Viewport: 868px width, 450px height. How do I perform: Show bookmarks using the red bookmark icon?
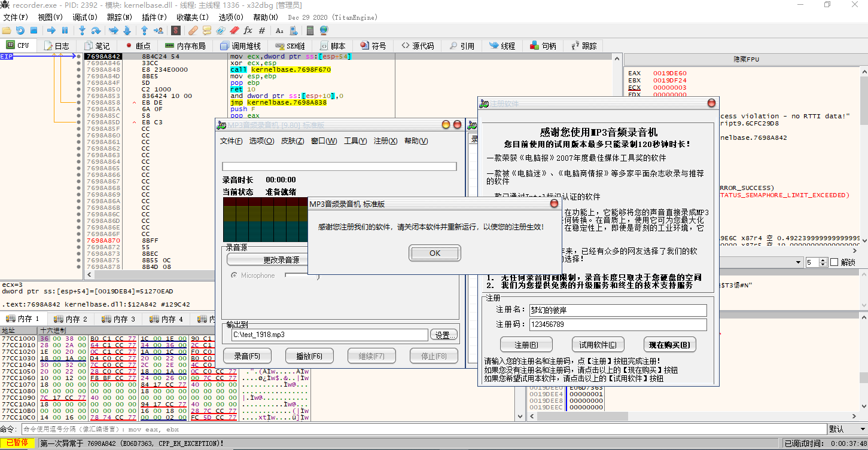coord(234,30)
